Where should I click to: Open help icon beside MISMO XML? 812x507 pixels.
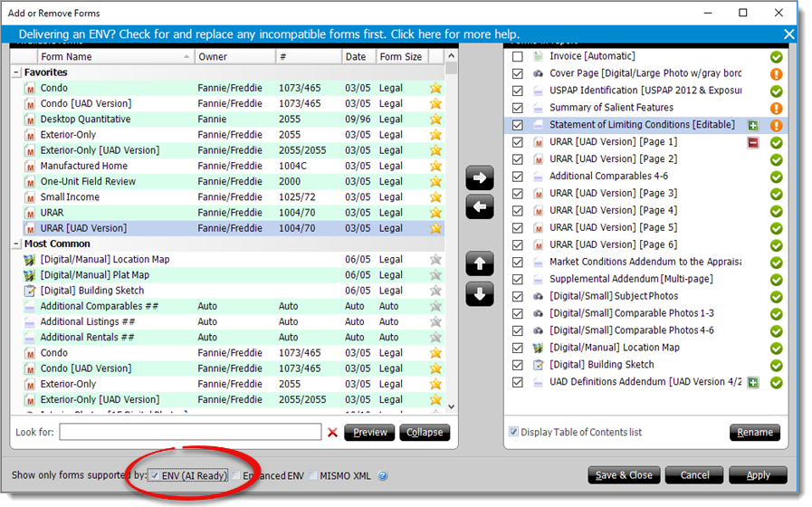382,475
